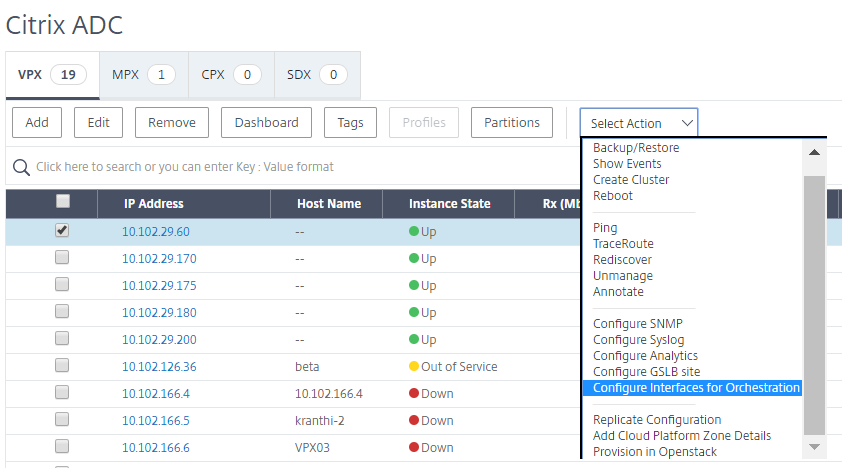Select Configure GSLB site action
The height and width of the screenshot is (468, 842).
[x=647, y=372]
